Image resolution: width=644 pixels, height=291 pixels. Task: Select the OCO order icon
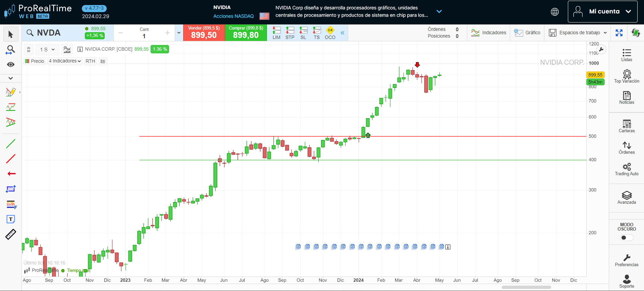[330, 33]
